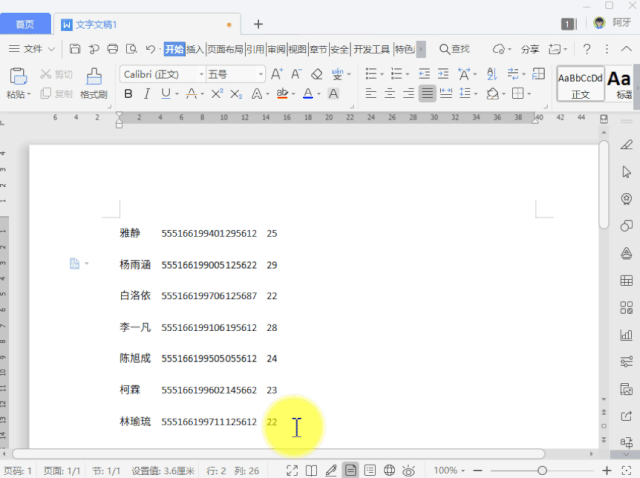640x478 pixels.
Task: Increase font size with A+ icon
Action: (x=277, y=74)
